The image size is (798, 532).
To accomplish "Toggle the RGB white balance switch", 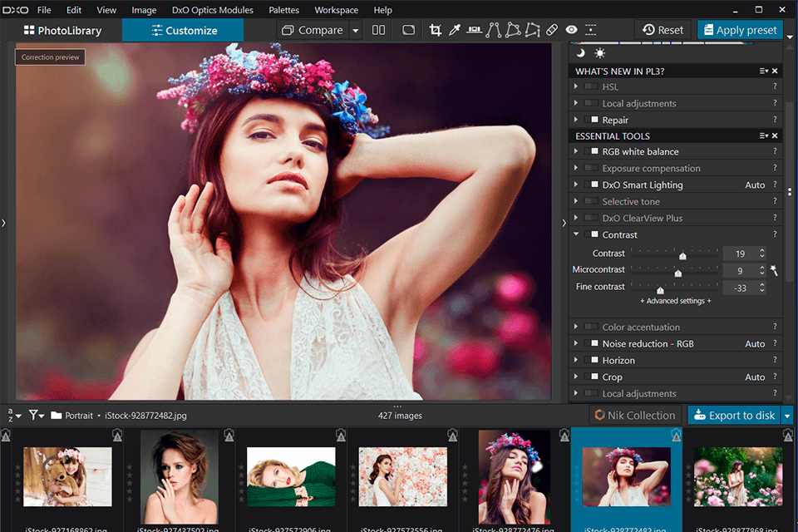I will click(x=593, y=152).
